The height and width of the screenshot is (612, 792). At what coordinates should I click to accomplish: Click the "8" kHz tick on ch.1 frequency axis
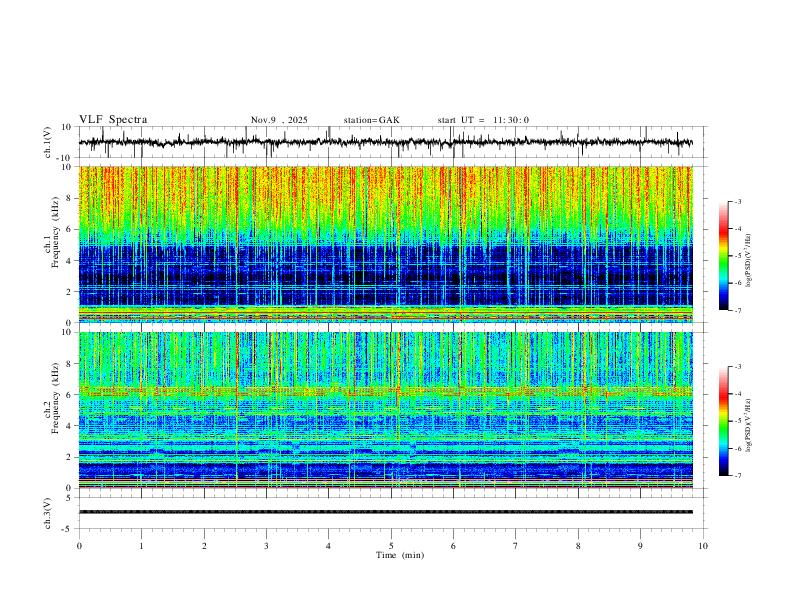pyautogui.click(x=69, y=198)
